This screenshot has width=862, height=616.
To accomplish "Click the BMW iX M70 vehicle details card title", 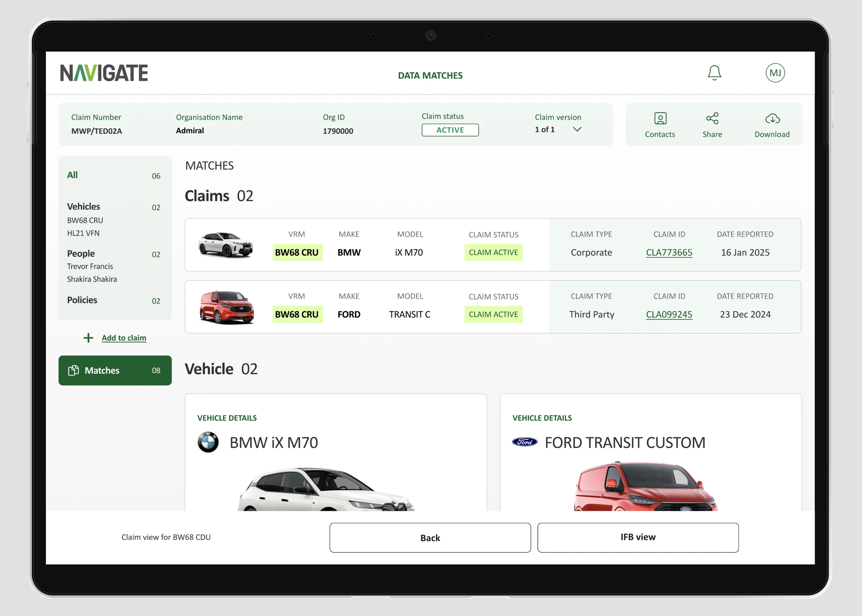I will [273, 442].
